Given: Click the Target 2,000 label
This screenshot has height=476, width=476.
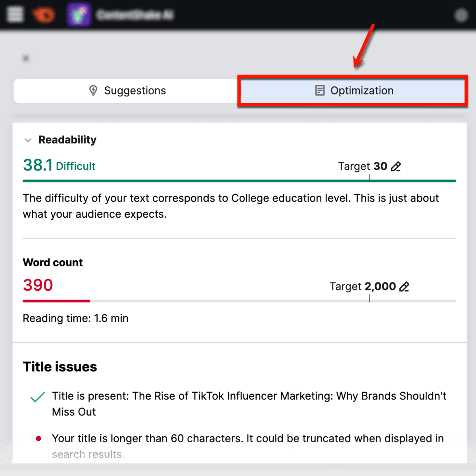Looking at the screenshot, I should coord(362,286).
